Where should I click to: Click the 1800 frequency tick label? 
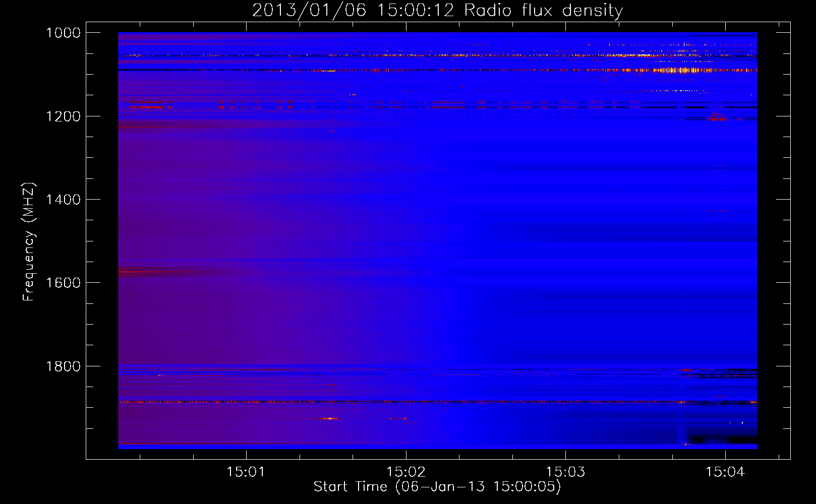[64, 366]
